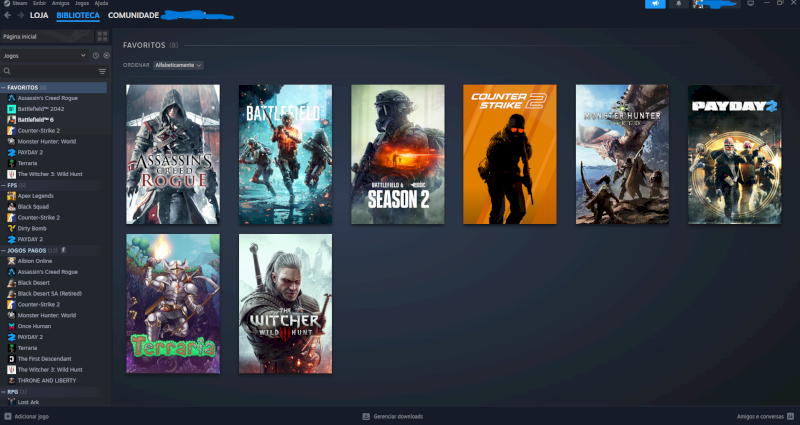Collapse the RPG category
The height and width of the screenshot is (425, 800).
tap(3, 392)
